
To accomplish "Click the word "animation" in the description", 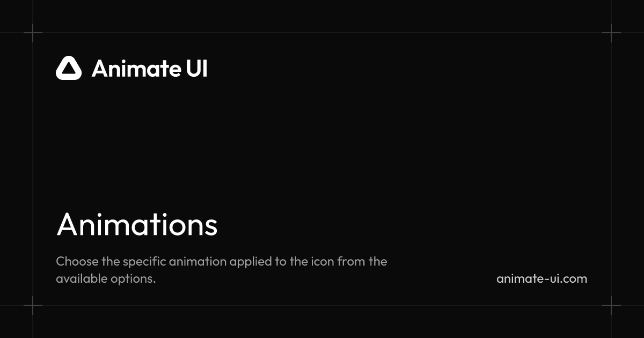I will coord(197,262).
